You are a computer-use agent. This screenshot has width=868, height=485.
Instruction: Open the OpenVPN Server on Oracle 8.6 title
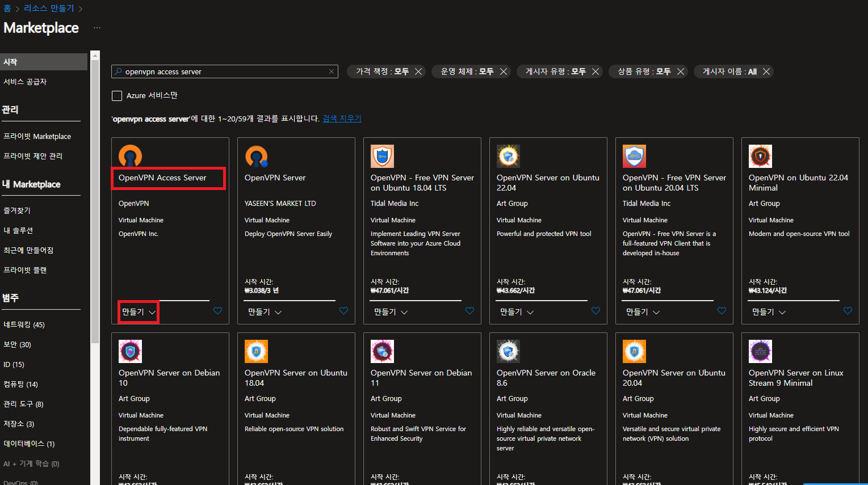click(546, 378)
